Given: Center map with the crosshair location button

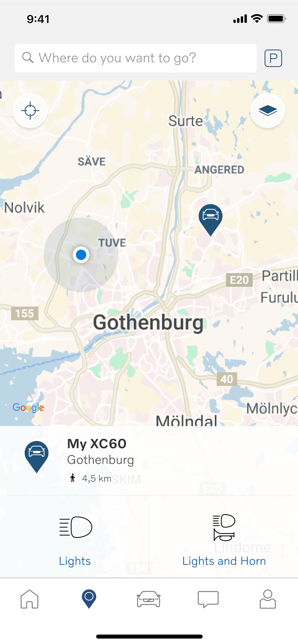Looking at the screenshot, I should pos(30,111).
